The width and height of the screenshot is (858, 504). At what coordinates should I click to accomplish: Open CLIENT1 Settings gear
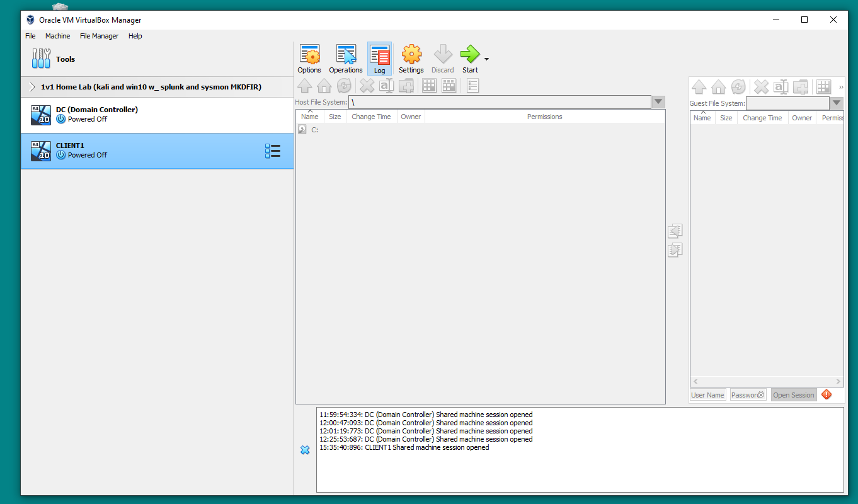tap(411, 59)
